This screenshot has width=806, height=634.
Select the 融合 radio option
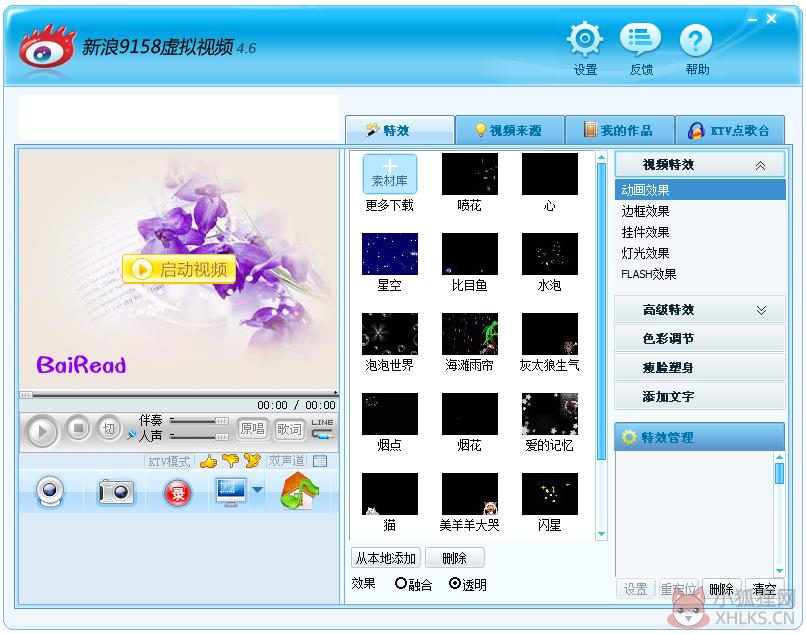point(401,584)
